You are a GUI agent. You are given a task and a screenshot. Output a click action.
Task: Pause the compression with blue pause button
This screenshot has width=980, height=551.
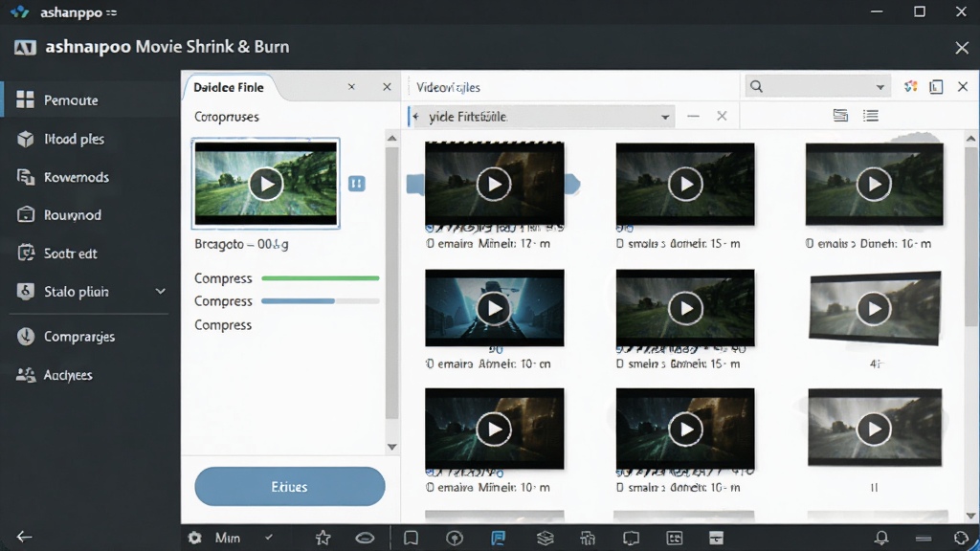pyautogui.click(x=357, y=184)
